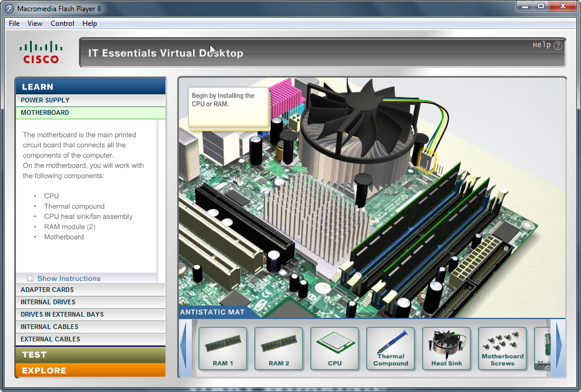Expand the External Cables section
The height and width of the screenshot is (392, 581).
coord(91,339)
